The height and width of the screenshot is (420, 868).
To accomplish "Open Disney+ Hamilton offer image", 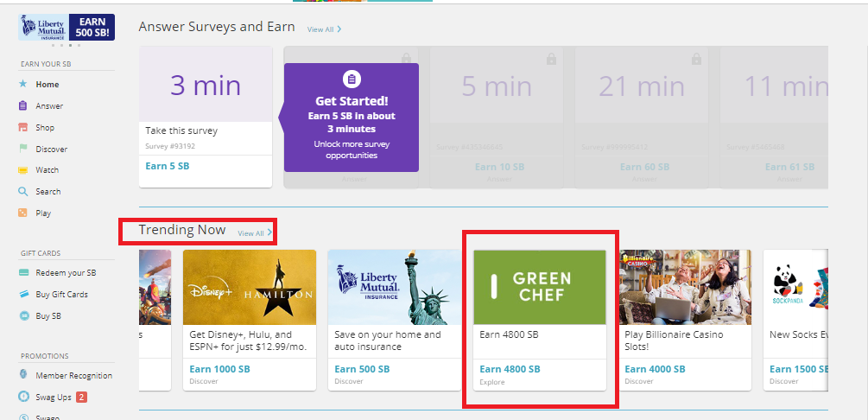I will [250, 287].
